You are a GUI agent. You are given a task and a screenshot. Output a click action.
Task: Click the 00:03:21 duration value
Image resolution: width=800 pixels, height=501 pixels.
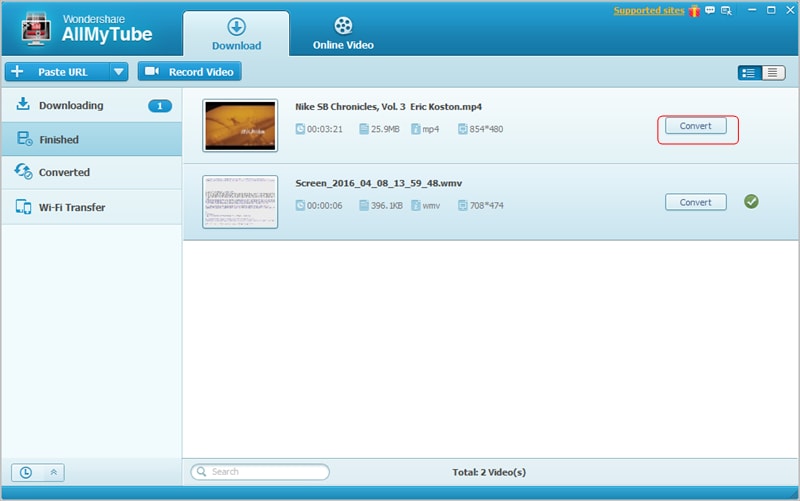[x=324, y=129]
